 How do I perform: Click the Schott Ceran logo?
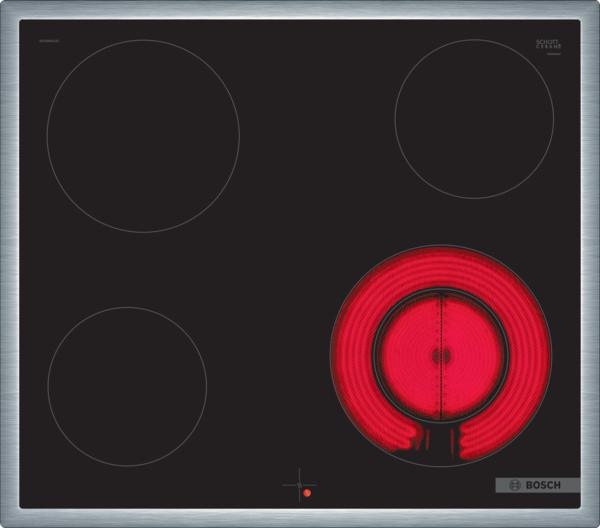pyautogui.click(x=548, y=43)
